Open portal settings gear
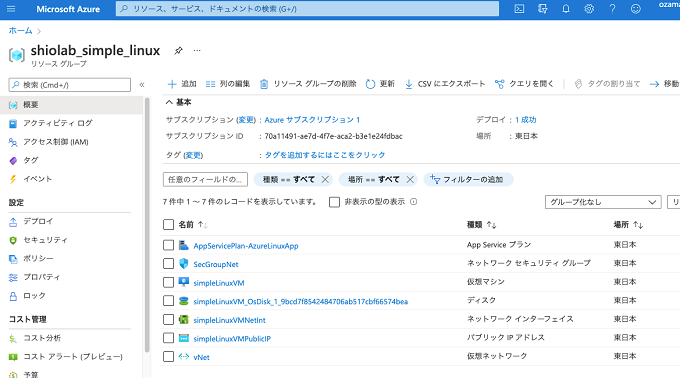680x378 pixels. pos(589,9)
